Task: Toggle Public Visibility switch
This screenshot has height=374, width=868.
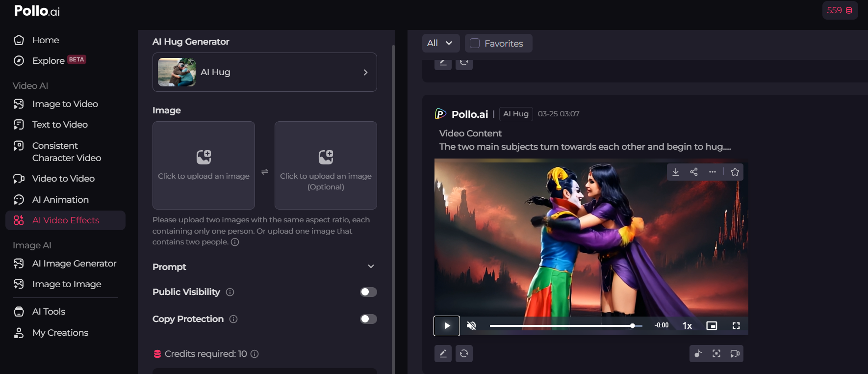Action: (368, 292)
